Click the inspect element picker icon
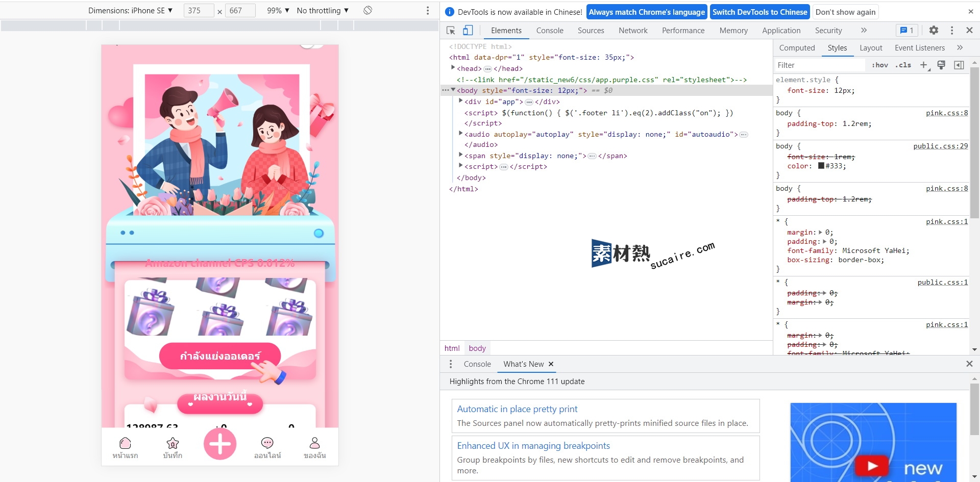The height and width of the screenshot is (482, 980). tap(451, 31)
